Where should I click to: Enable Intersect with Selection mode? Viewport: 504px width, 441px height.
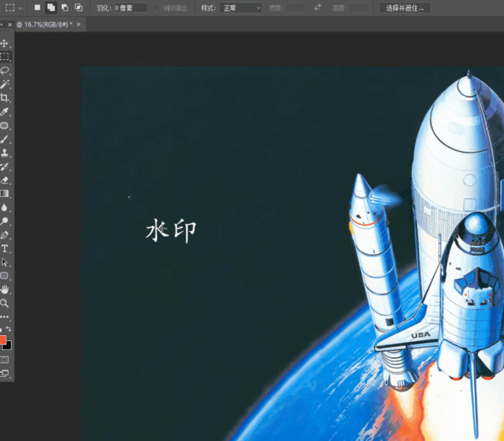point(78,7)
